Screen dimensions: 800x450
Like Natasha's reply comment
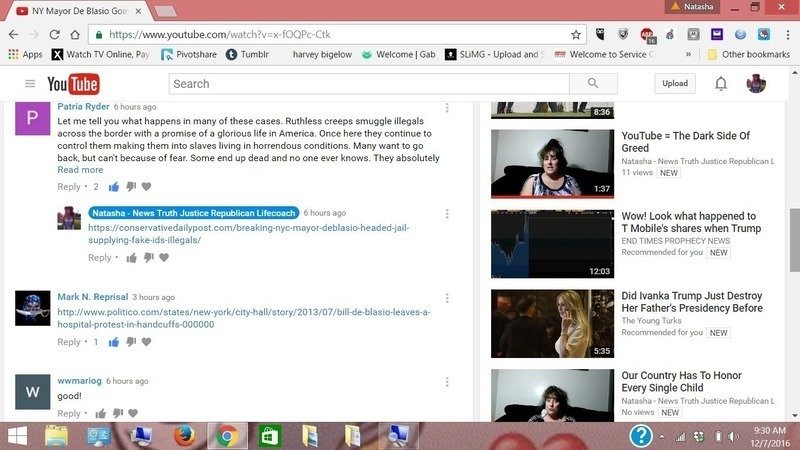[x=132, y=258]
